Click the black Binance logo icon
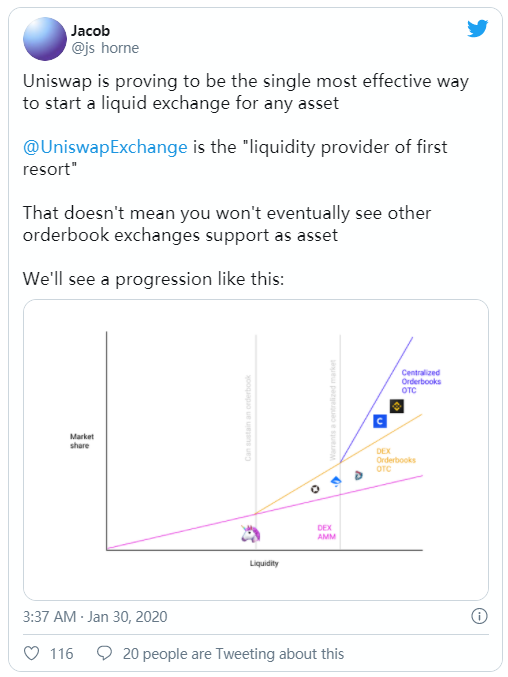508x677 pixels. pos(397,406)
